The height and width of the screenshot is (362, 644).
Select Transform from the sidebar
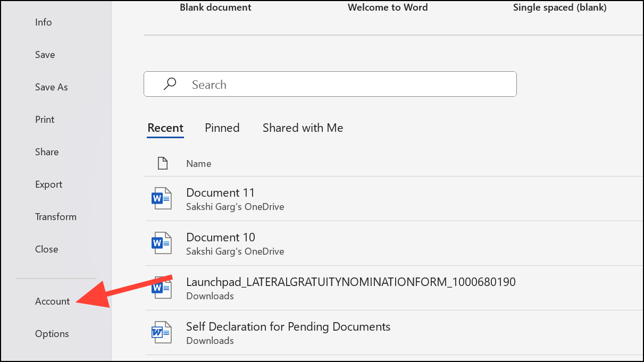[x=55, y=216]
